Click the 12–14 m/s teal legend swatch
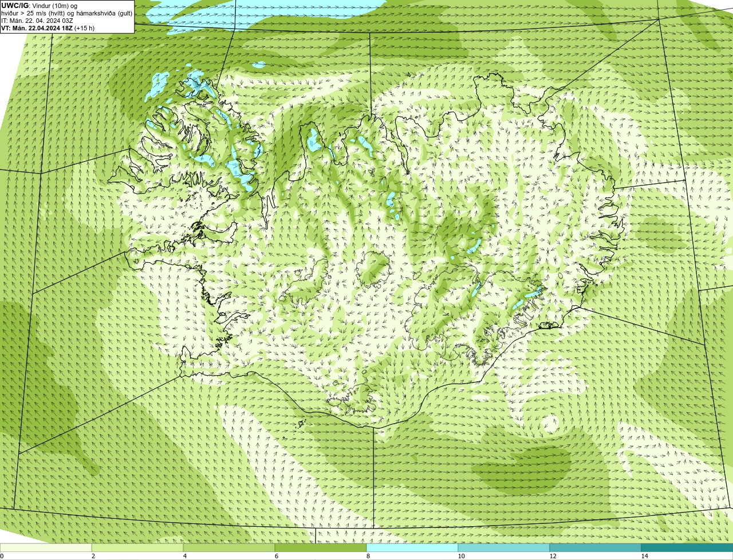The width and height of the screenshot is (733, 560). [596, 547]
